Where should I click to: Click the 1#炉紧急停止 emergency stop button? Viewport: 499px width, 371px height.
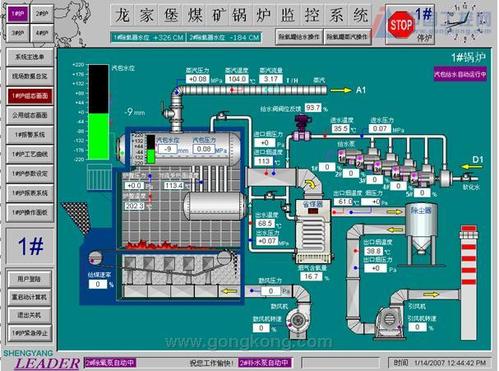(x=29, y=333)
